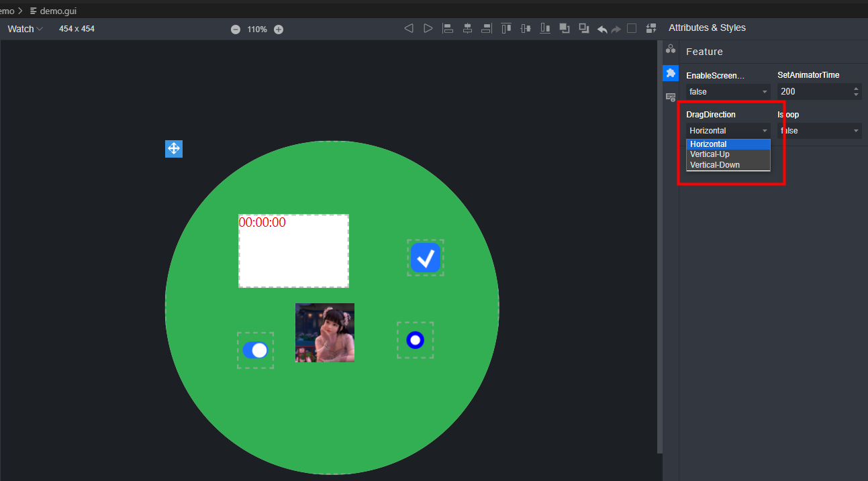Expand the IsLoop false dropdown
Image resolution: width=868 pixels, height=481 pixels.
tap(819, 131)
